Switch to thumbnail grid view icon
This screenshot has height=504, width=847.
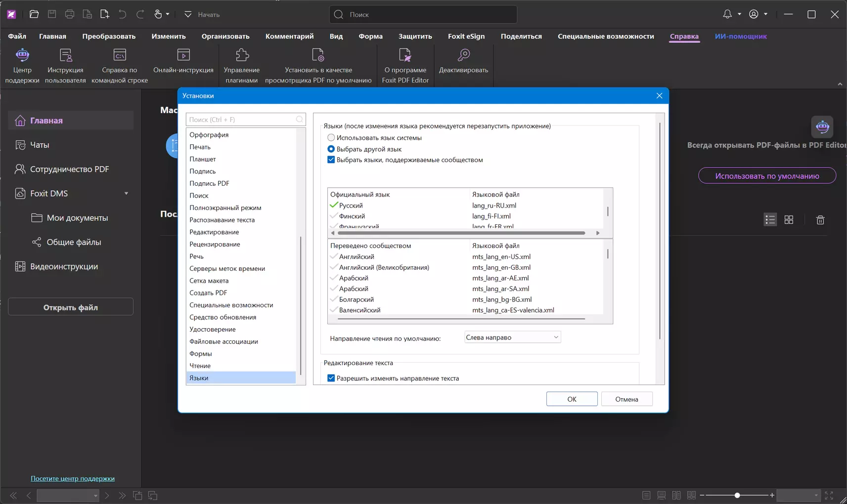789,219
